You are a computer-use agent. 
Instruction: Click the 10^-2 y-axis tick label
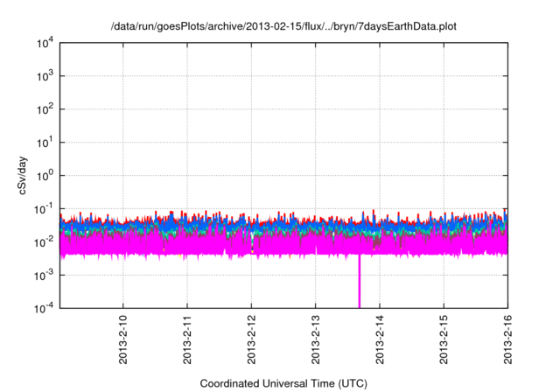44,241
